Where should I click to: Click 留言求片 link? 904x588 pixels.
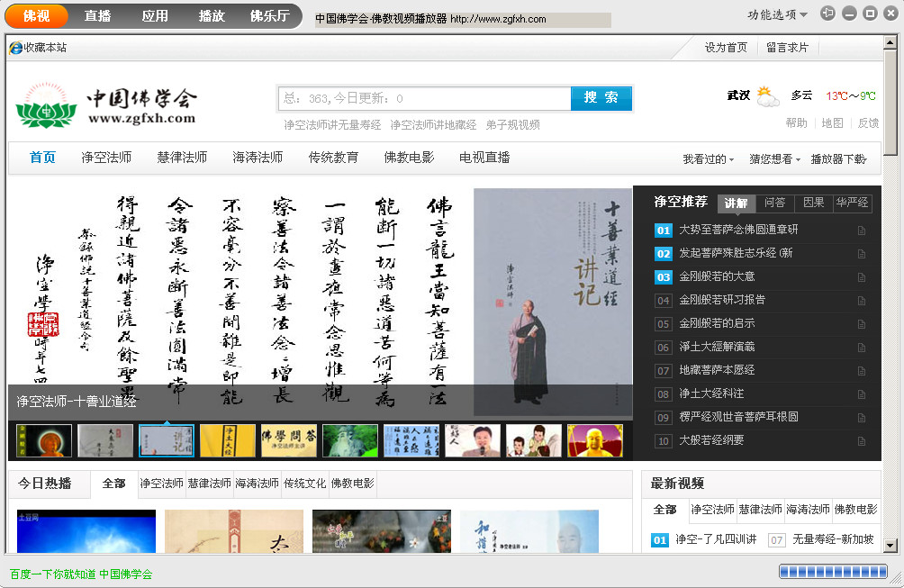coord(787,48)
